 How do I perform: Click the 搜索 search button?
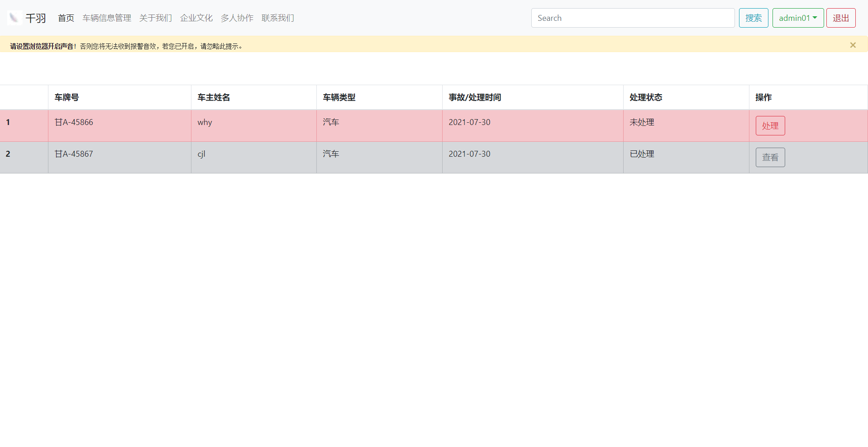(754, 18)
